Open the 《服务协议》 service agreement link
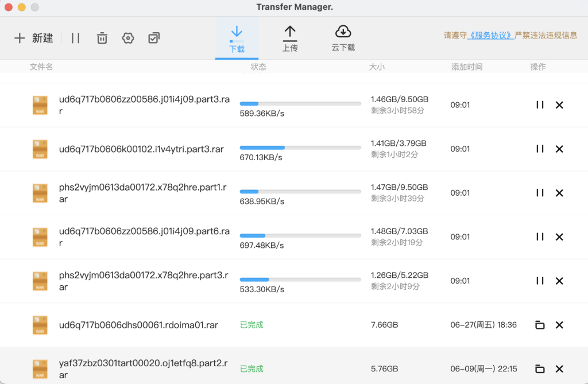The image size is (588, 384). click(x=491, y=35)
